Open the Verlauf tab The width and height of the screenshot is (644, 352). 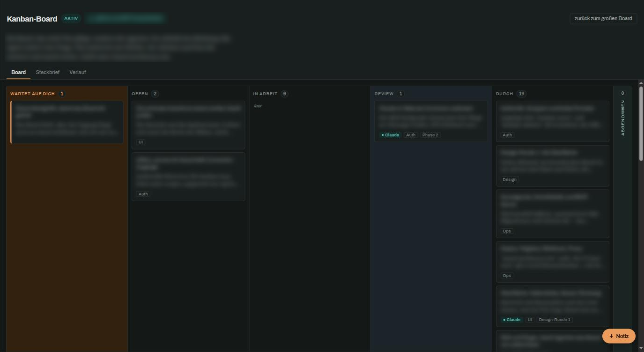tap(78, 72)
